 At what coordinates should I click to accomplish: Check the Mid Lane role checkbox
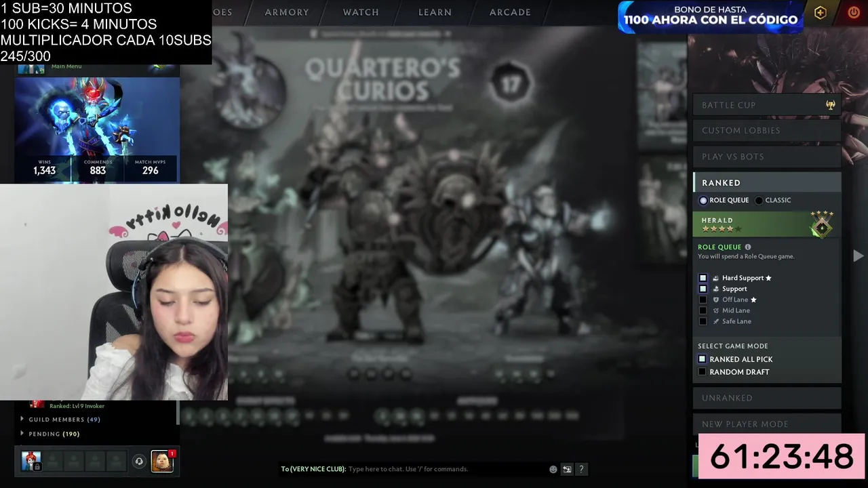coord(703,310)
